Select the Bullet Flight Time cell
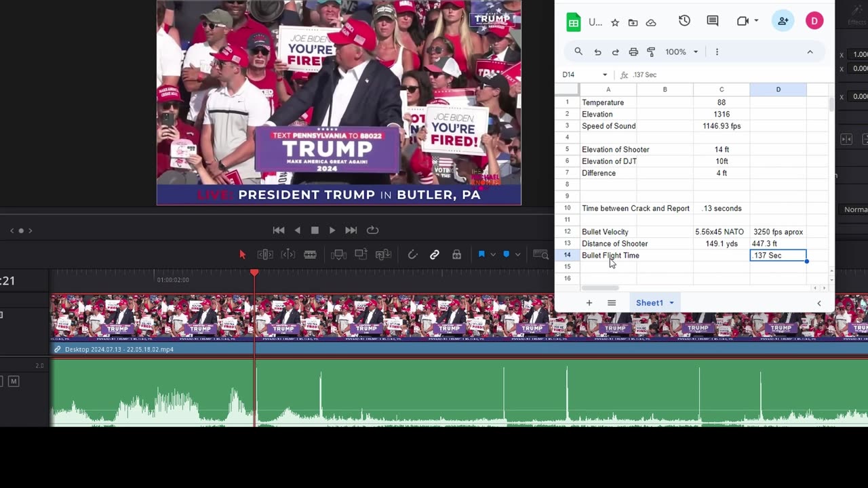This screenshot has height=488, width=868. coord(608,256)
